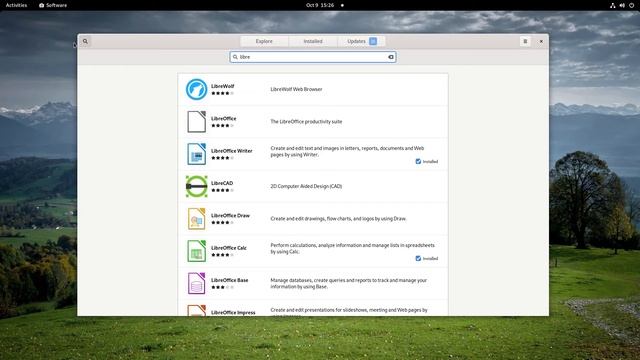640x360 pixels.
Task: Click the LibreOffice Calc icon
Action: tap(196, 251)
